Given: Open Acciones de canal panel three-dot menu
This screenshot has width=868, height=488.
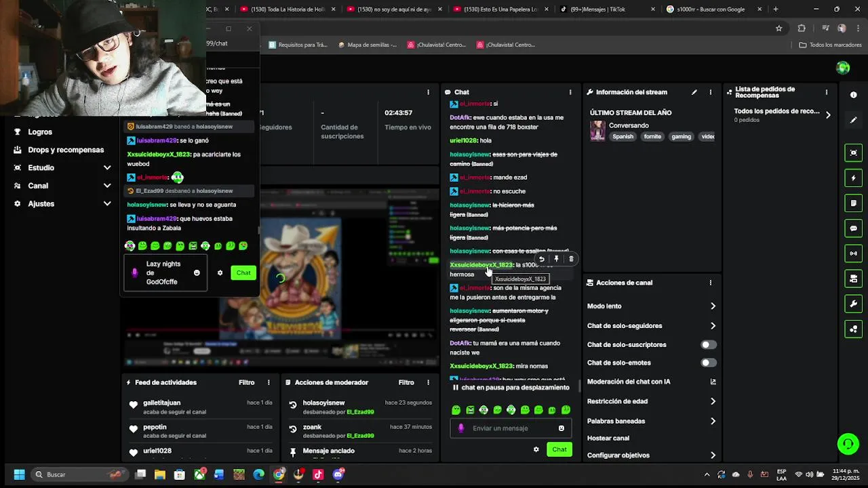Looking at the screenshot, I should [x=711, y=283].
